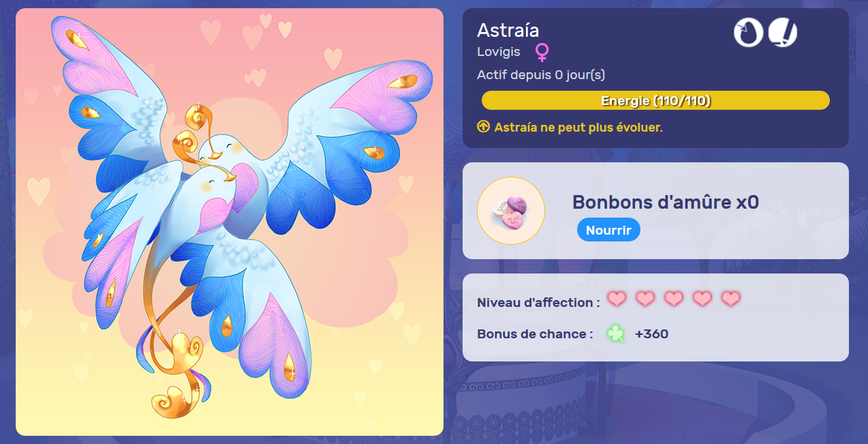This screenshot has width=868, height=444.
Task: Click the Bonbons d'amûre x0 title
Action: (x=666, y=202)
